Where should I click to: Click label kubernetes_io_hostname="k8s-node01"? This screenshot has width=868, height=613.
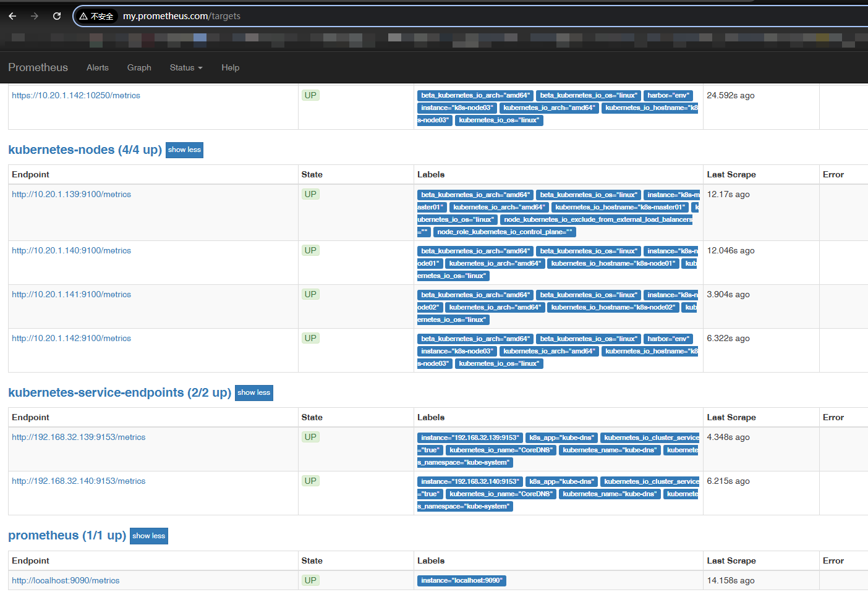(x=613, y=263)
